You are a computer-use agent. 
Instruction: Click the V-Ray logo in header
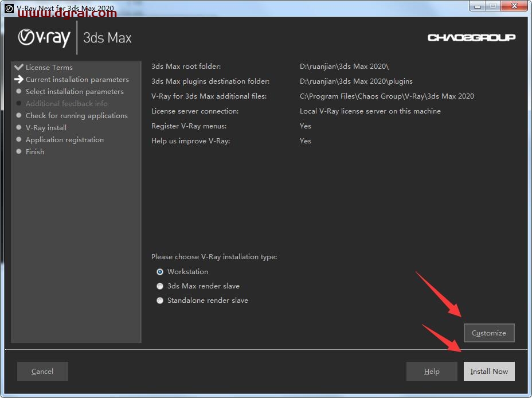click(44, 38)
